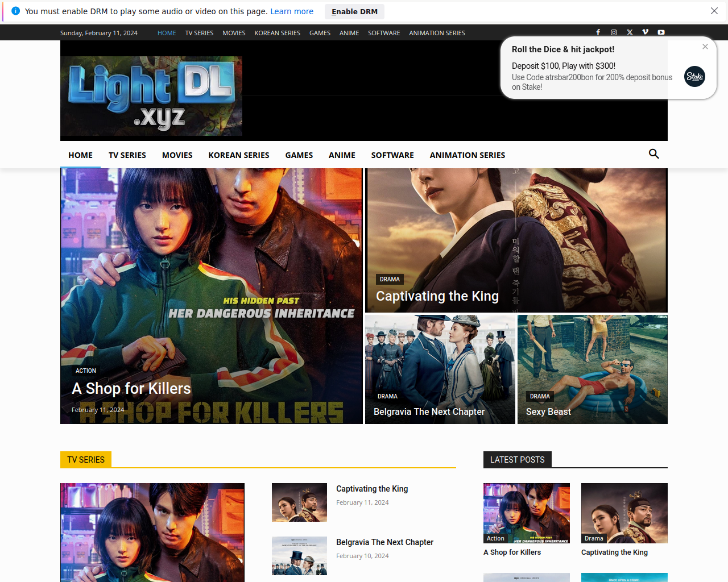Click HOME in the top dark bar
This screenshot has width=728, height=582.
167,33
